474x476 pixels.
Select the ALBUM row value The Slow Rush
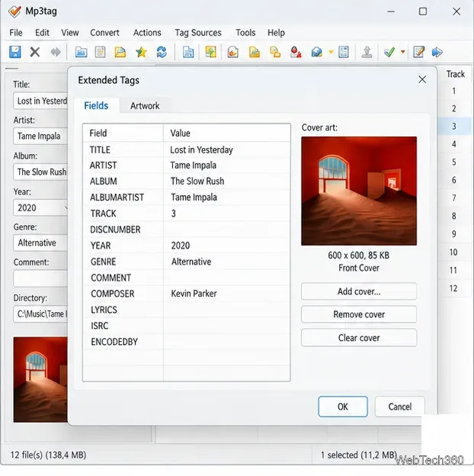pos(197,181)
